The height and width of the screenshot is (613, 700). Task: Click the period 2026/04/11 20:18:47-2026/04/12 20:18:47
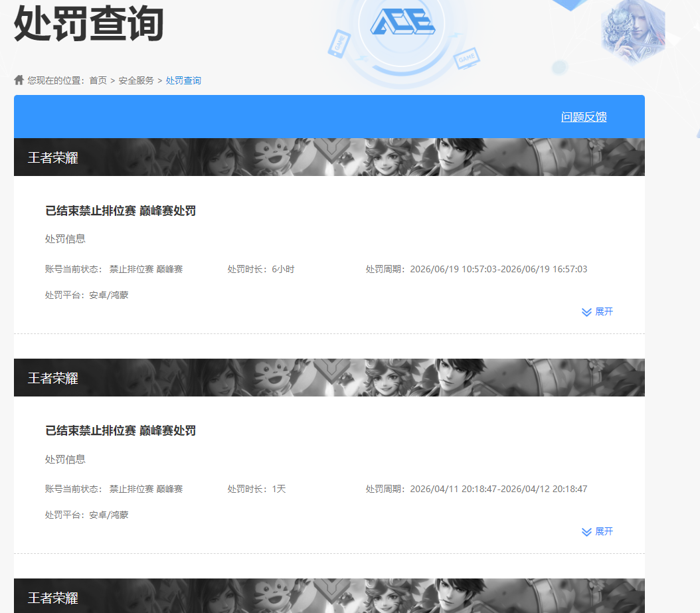pyautogui.click(x=499, y=489)
